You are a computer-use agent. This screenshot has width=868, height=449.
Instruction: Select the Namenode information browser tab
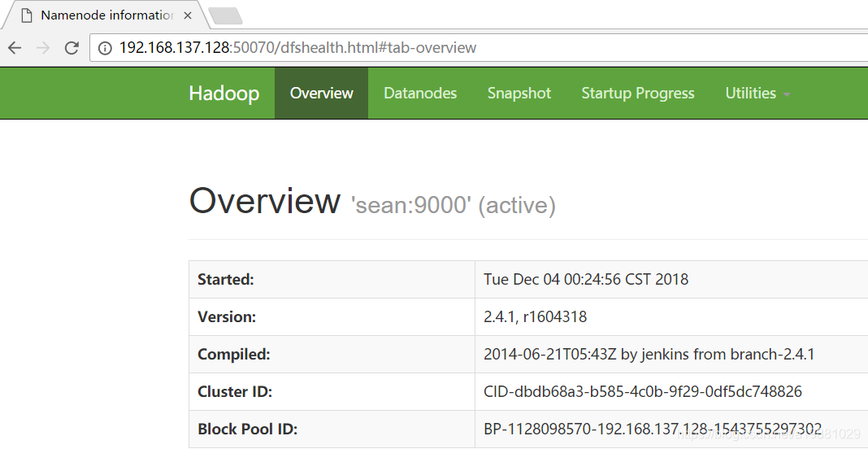pos(105,15)
